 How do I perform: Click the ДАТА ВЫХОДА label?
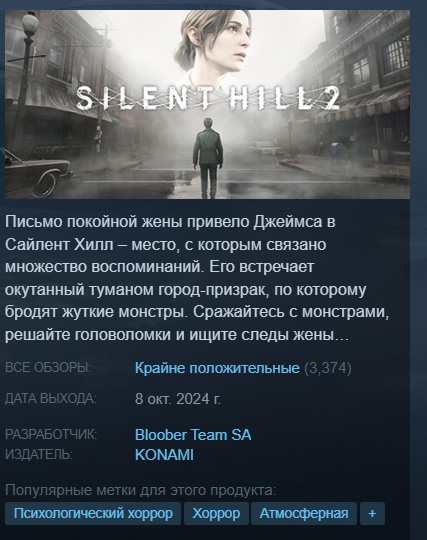pos(51,398)
